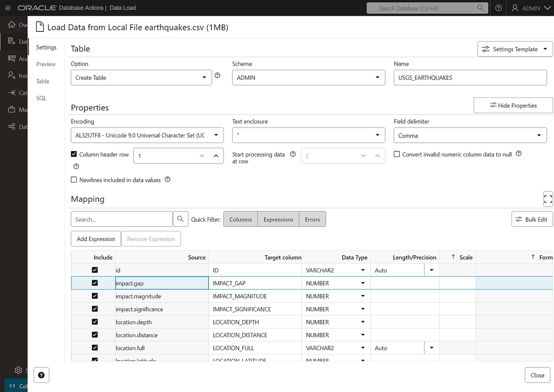Click the help question mark in the top bar
Image resolution: width=554 pixels, height=392 pixels.
click(x=498, y=8)
